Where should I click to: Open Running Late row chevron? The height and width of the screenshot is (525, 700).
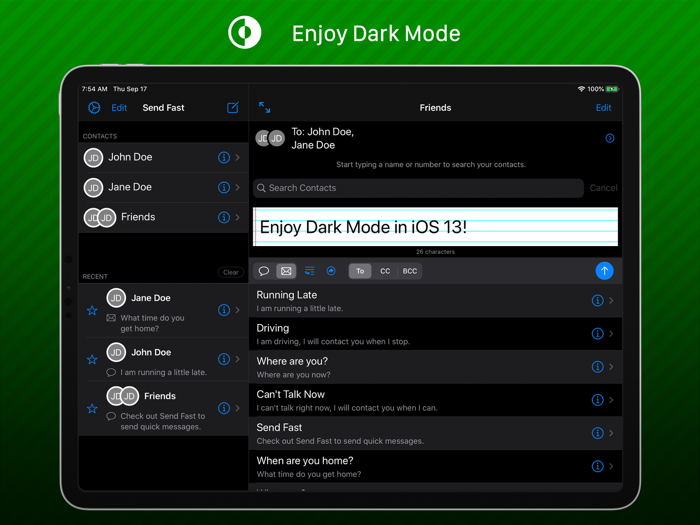(x=611, y=300)
